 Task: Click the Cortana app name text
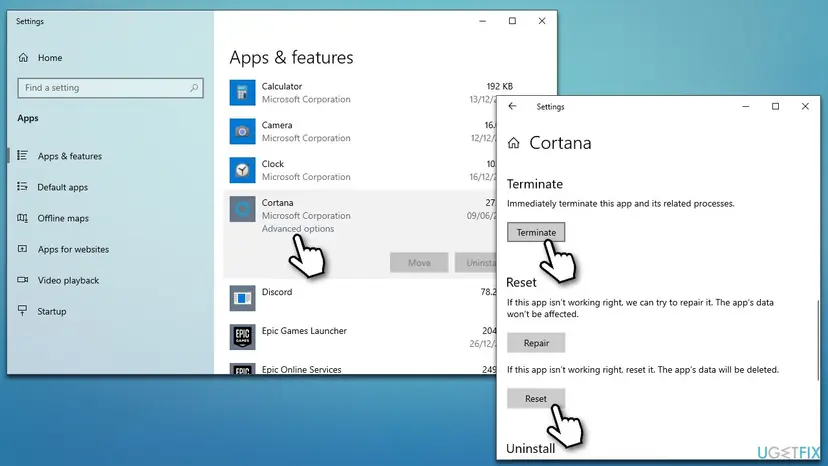(277, 203)
